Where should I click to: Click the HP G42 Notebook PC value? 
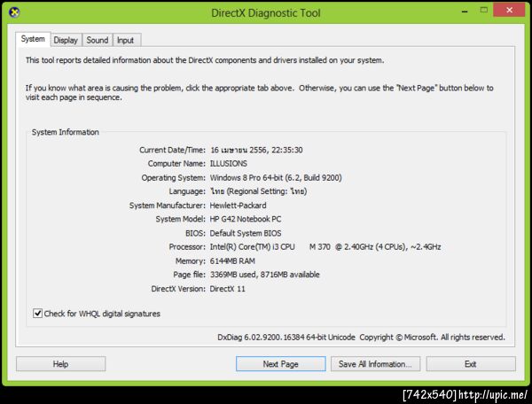point(246,219)
